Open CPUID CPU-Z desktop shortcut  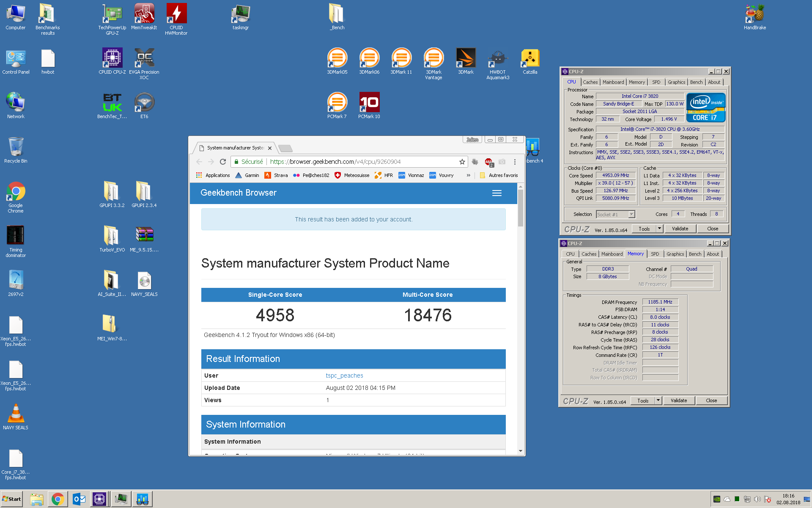[112, 61]
